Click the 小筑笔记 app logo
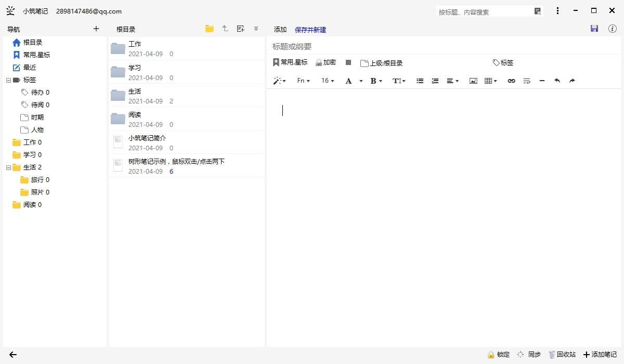 [x=10, y=11]
